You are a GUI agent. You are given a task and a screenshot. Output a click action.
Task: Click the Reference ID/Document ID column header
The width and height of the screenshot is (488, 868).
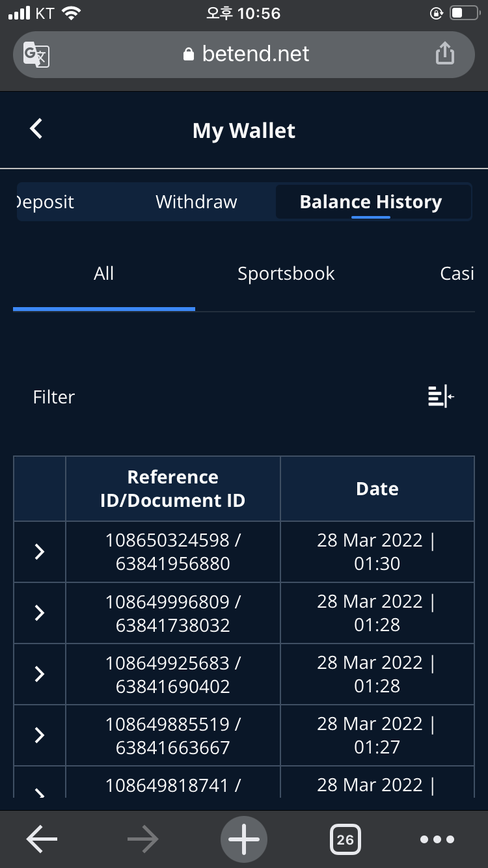point(173,489)
